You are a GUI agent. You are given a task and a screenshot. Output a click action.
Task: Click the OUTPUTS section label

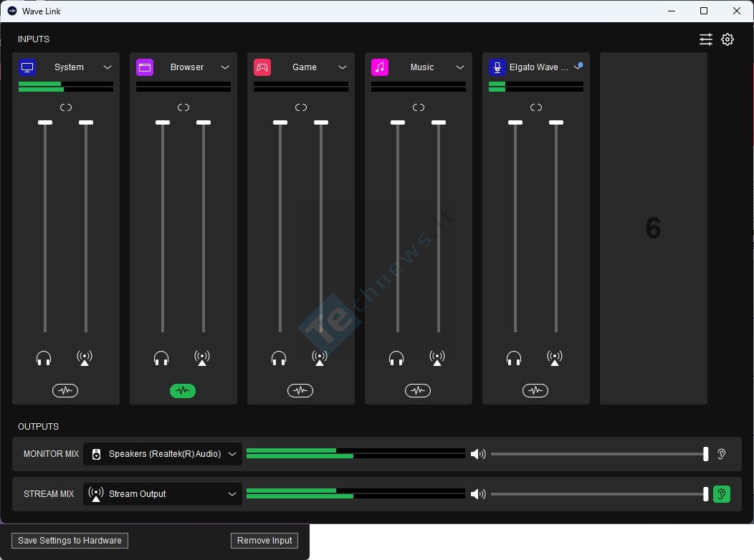[x=39, y=427]
